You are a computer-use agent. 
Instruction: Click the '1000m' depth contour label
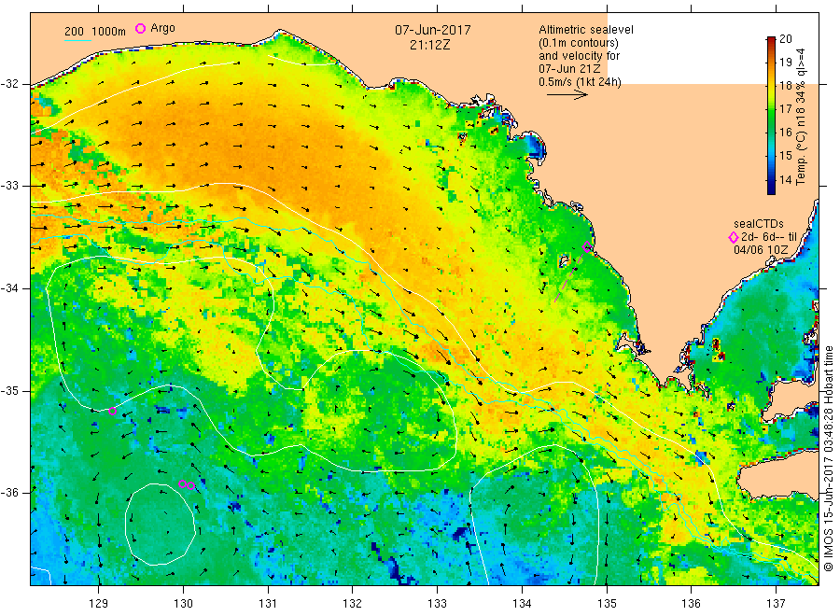click(108, 32)
